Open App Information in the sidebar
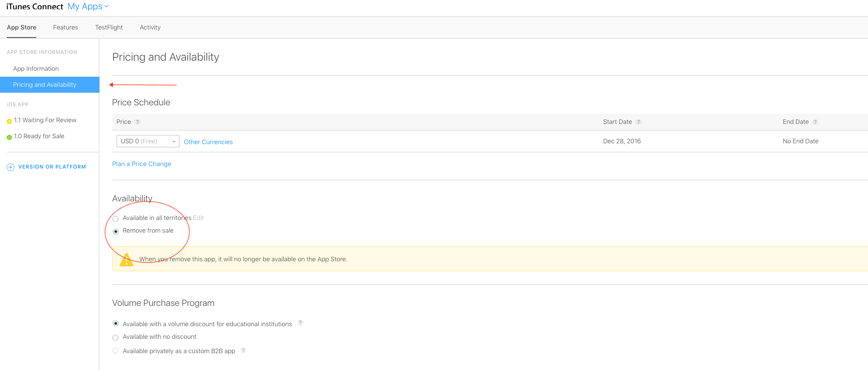Screen dimensions: 868x370 pos(36,69)
